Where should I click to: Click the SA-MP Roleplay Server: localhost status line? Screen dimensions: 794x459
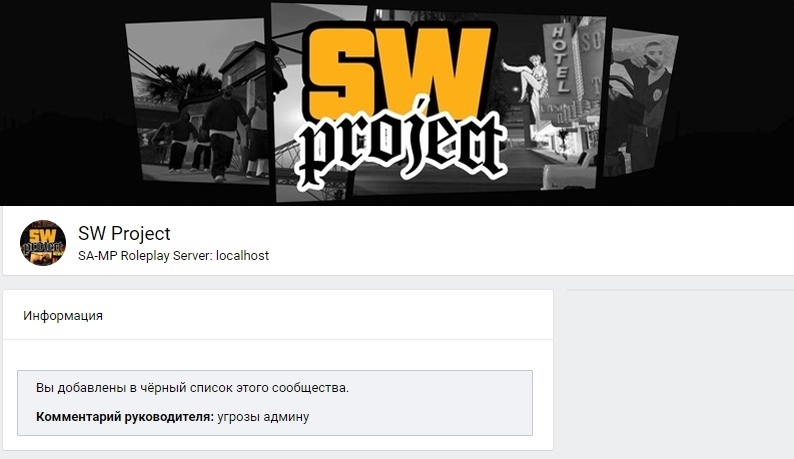click(x=173, y=256)
